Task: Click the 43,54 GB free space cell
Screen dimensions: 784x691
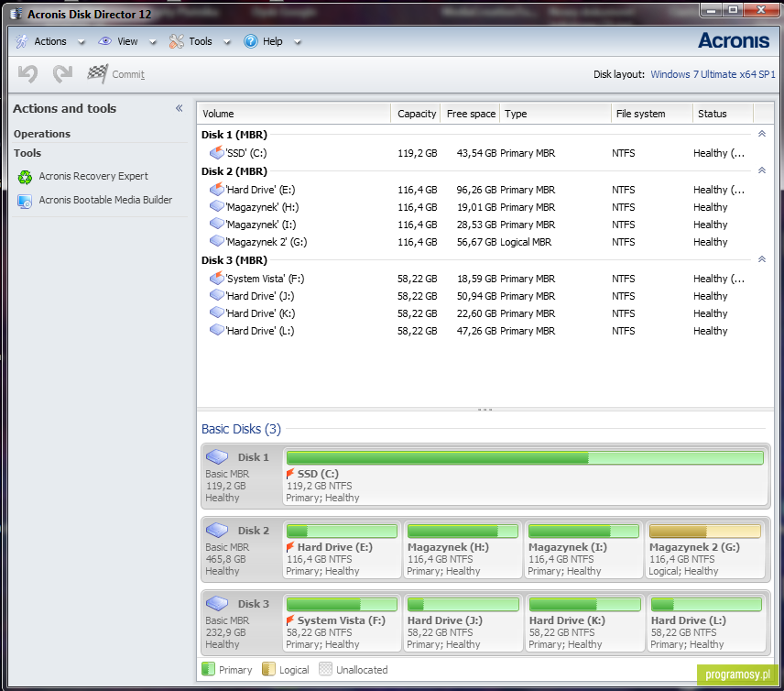Action: coord(476,153)
